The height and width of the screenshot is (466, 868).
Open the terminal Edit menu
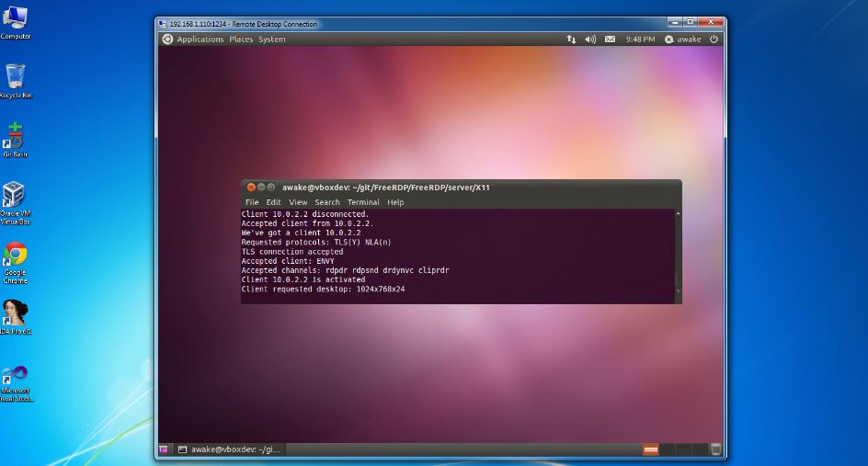(273, 202)
